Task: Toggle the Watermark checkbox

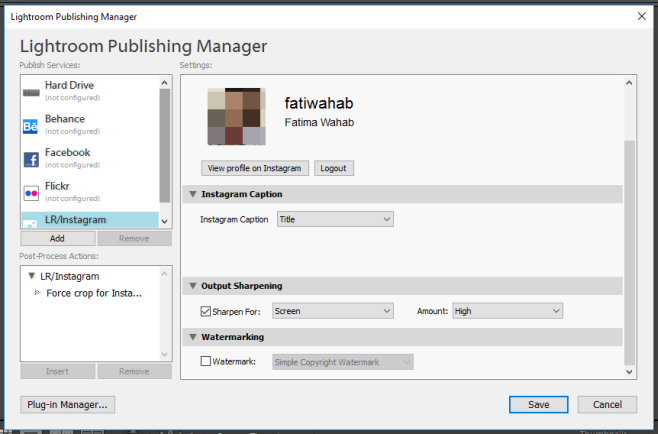Action: tap(206, 361)
